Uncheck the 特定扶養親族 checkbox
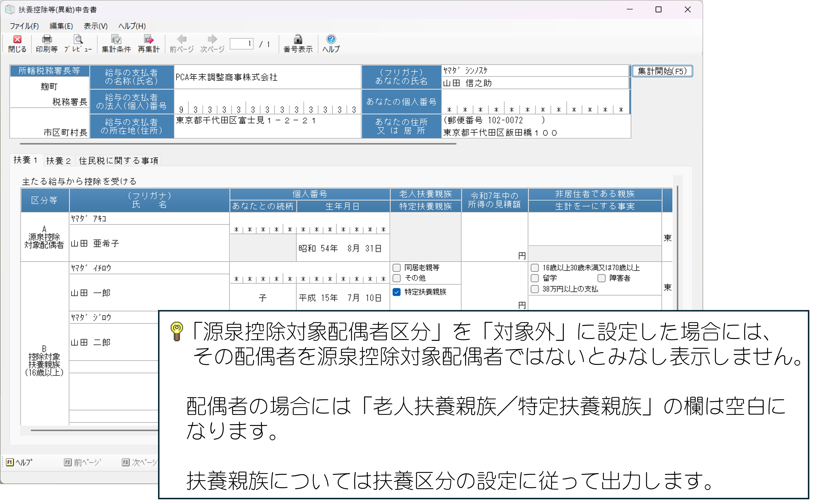Image resolution: width=827 pixels, height=504 pixels. coord(397,292)
